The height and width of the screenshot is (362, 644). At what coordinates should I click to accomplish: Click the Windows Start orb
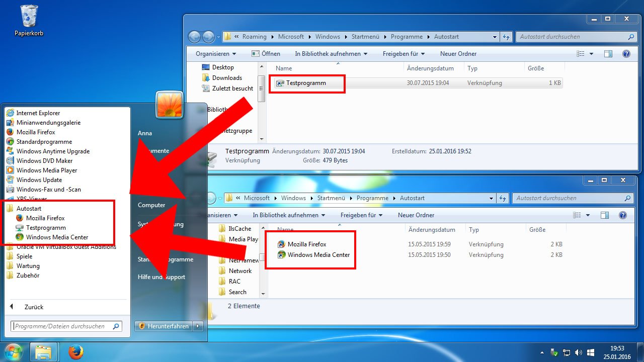click(x=14, y=351)
